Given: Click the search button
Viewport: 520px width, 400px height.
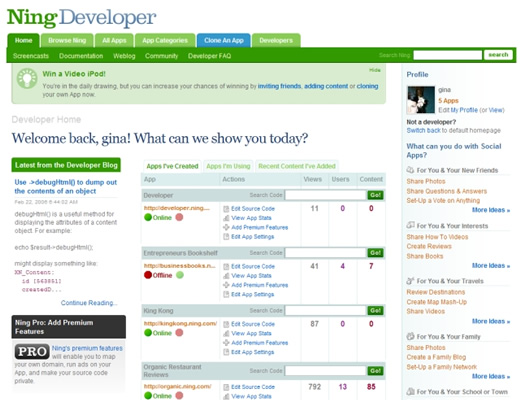Looking at the screenshot, I should pyautogui.click(x=498, y=55).
